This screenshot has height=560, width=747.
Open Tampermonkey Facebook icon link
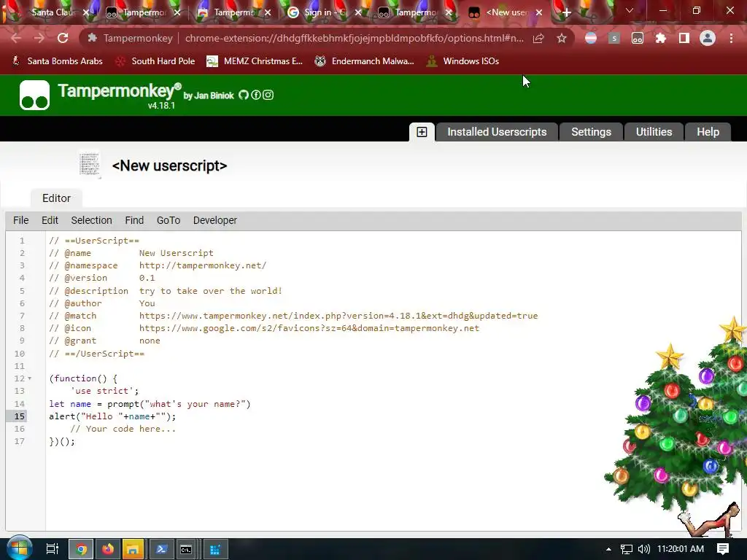(x=256, y=95)
